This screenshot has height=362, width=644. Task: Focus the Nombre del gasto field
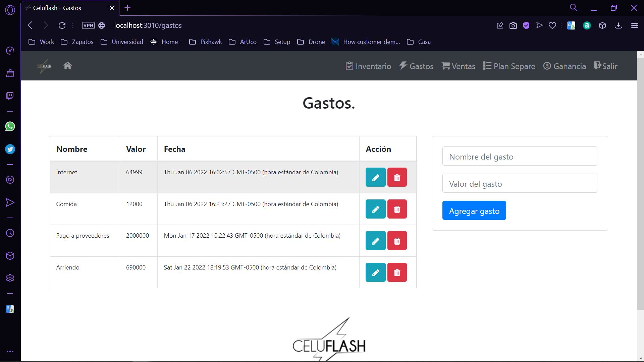click(520, 157)
